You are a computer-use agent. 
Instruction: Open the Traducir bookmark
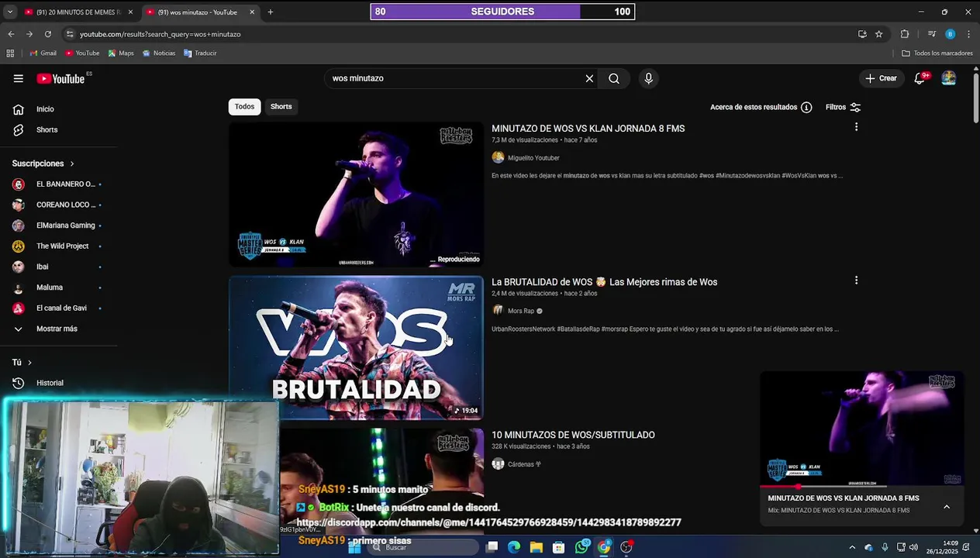click(200, 53)
